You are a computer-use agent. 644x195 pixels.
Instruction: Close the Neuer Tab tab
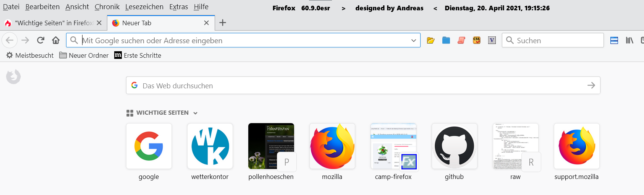point(206,23)
